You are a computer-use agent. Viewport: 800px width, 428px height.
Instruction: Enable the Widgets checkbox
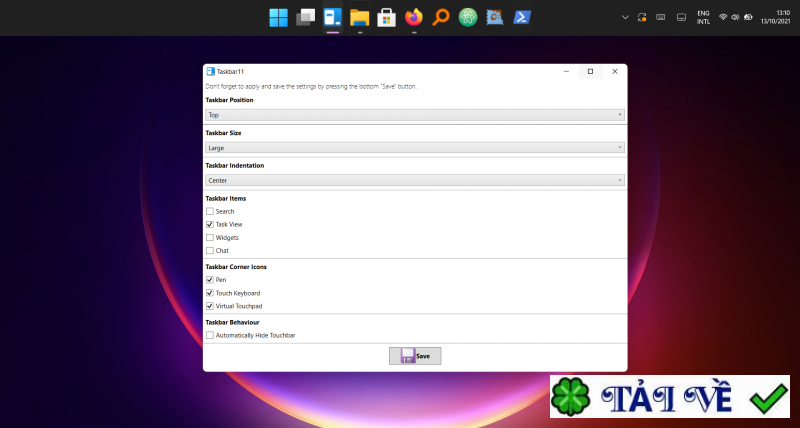pos(210,237)
